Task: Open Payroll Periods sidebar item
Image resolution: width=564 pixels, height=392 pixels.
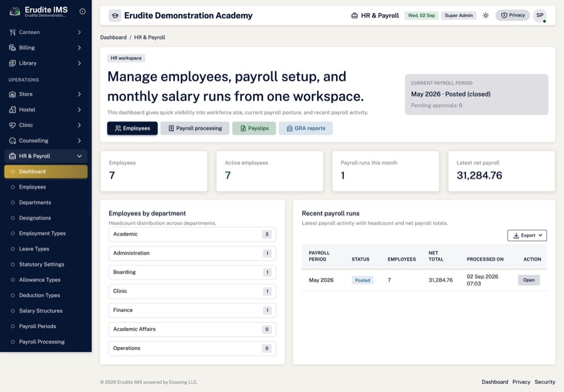Action: click(x=46, y=326)
